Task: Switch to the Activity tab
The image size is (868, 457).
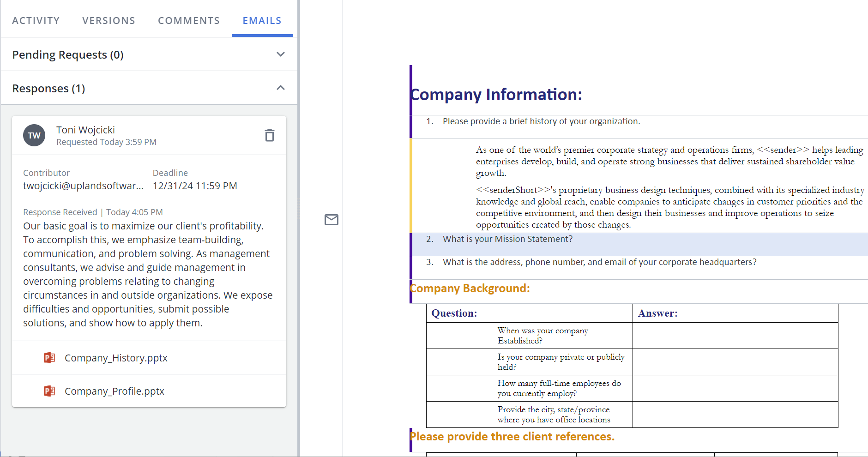Action: click(x=36, y=21)
